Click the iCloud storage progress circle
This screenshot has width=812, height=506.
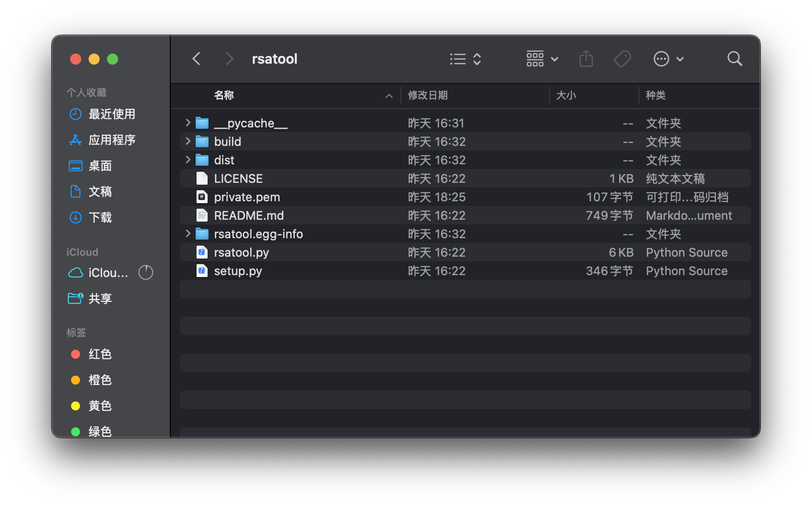[146, 272]
